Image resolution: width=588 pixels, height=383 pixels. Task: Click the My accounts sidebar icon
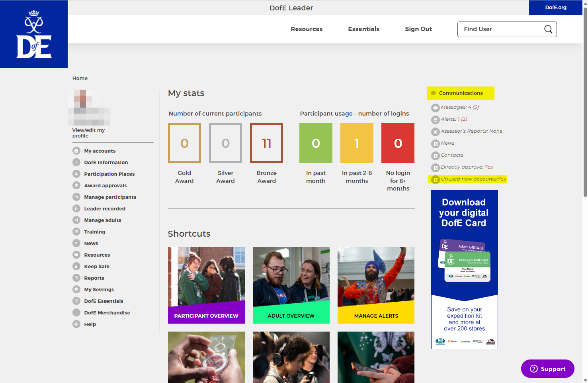[x=76, y=151]
